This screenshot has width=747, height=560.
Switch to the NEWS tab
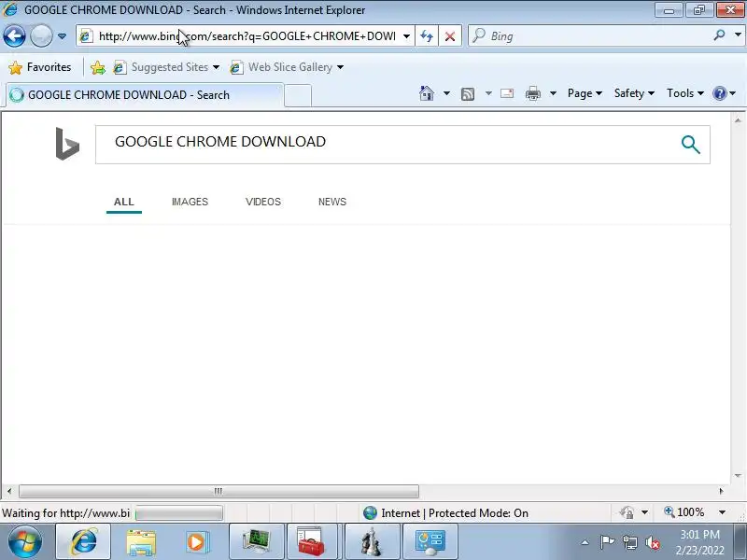332,202
